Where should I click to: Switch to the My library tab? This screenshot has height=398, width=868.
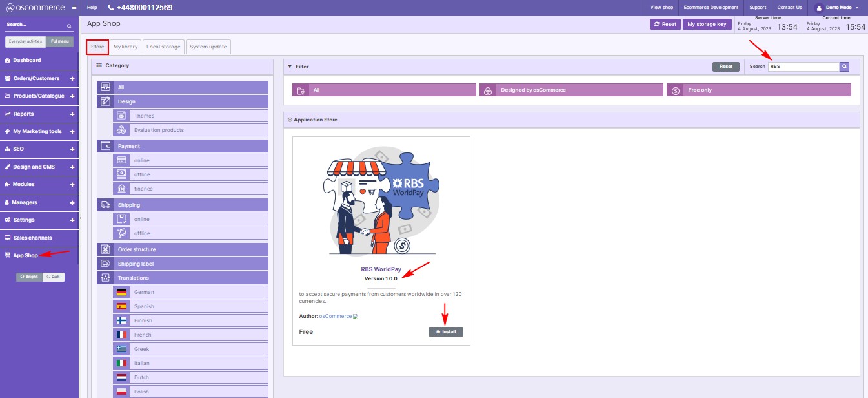click(x=125, y=46)
